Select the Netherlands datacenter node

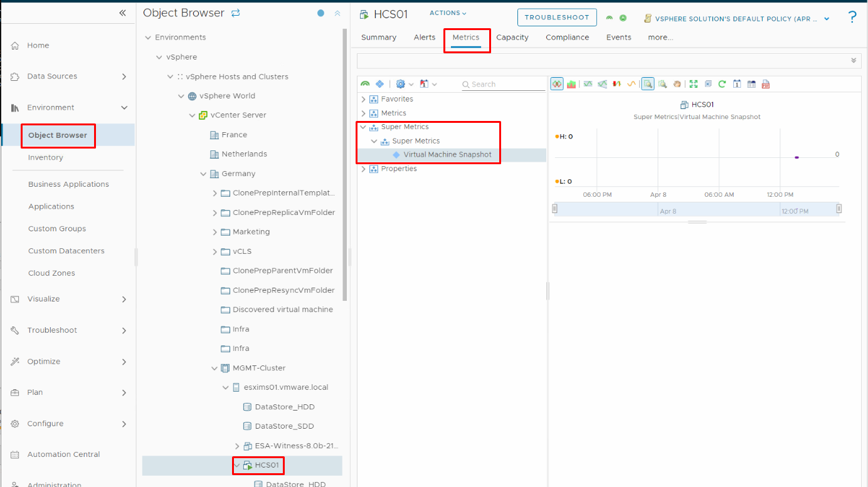tap(244, 154)
